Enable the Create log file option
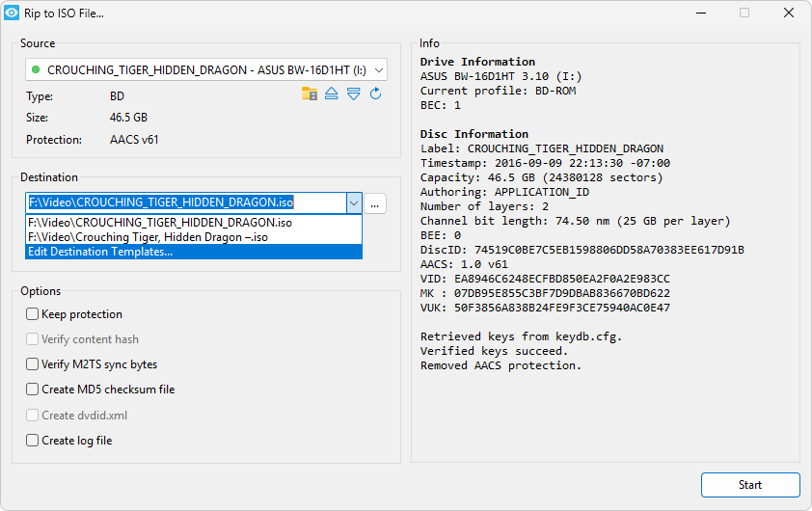This screenshot has height=511, width=812. pyautogui.click(x=33, y=441)
